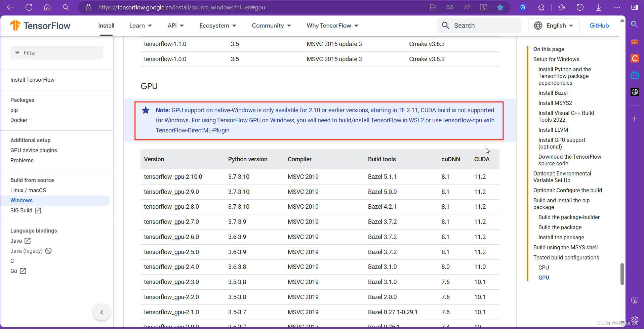The image size is (644, 329).
Task: Expand the API dropdown menu
Action: (176, 26)
